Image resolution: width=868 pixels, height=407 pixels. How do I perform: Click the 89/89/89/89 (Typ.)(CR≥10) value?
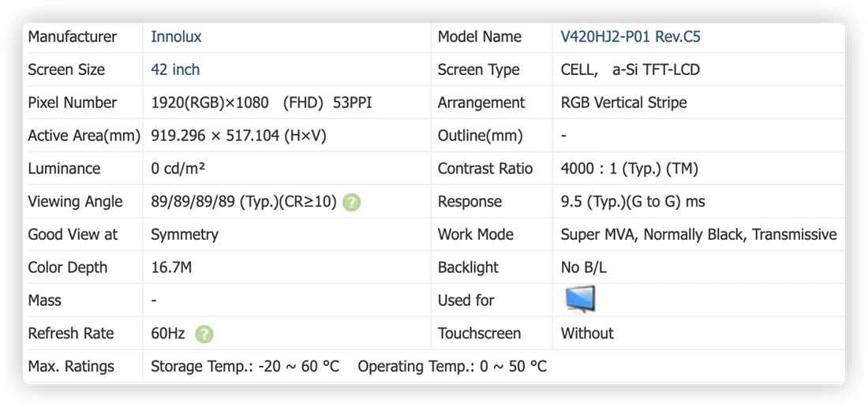click(244, 203)
